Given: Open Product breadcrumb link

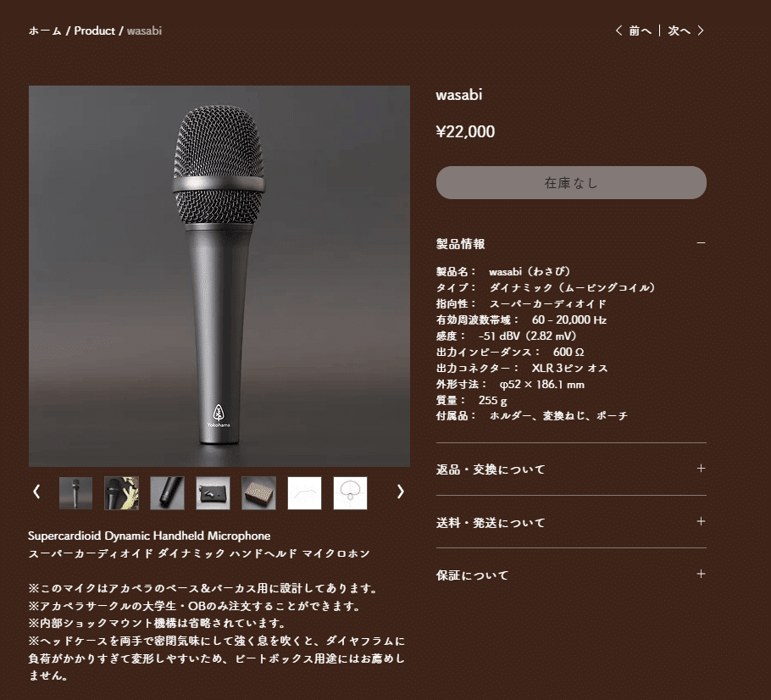Looking at the screenshot, I should pyautogui.click(x=94, y=31).
